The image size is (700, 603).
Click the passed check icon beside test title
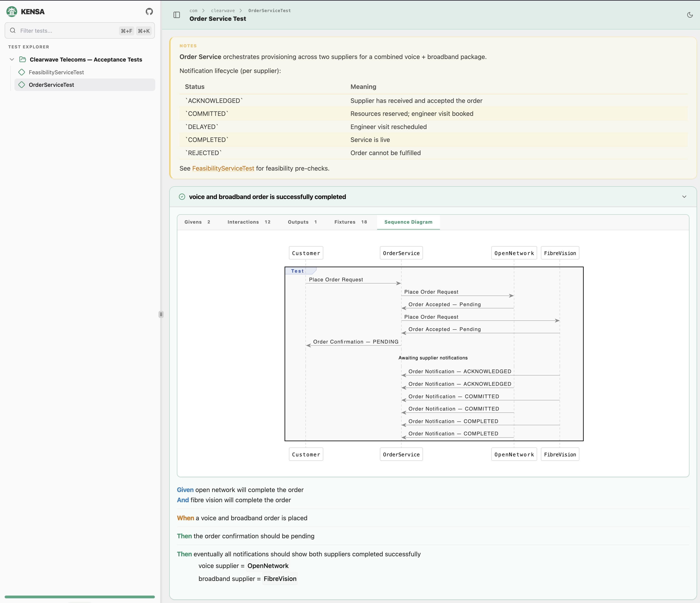click(x=182, y=197)
